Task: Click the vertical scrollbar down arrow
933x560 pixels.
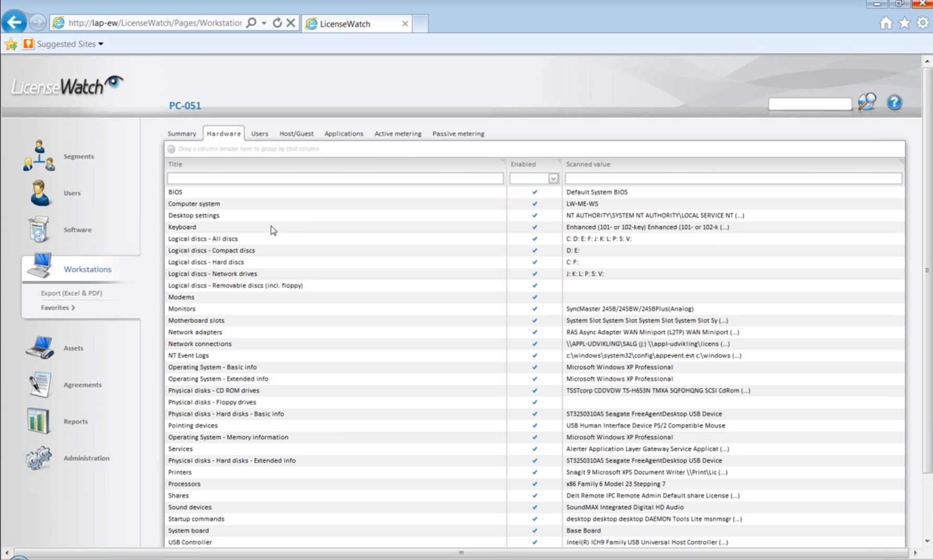Action: click(927, 541)
